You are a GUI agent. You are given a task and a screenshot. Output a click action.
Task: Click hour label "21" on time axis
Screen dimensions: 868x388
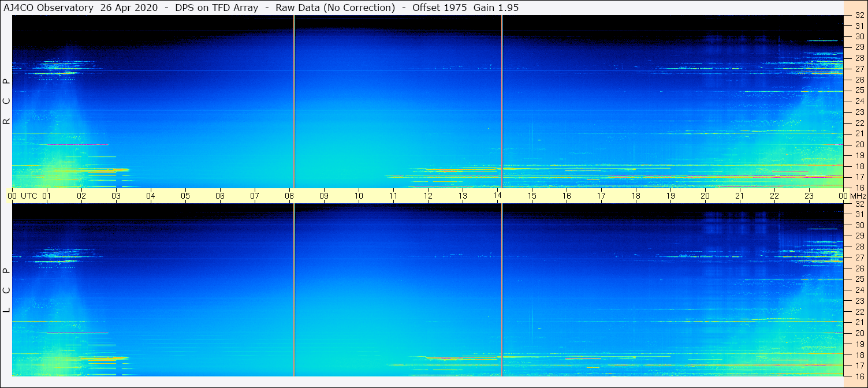740,196
